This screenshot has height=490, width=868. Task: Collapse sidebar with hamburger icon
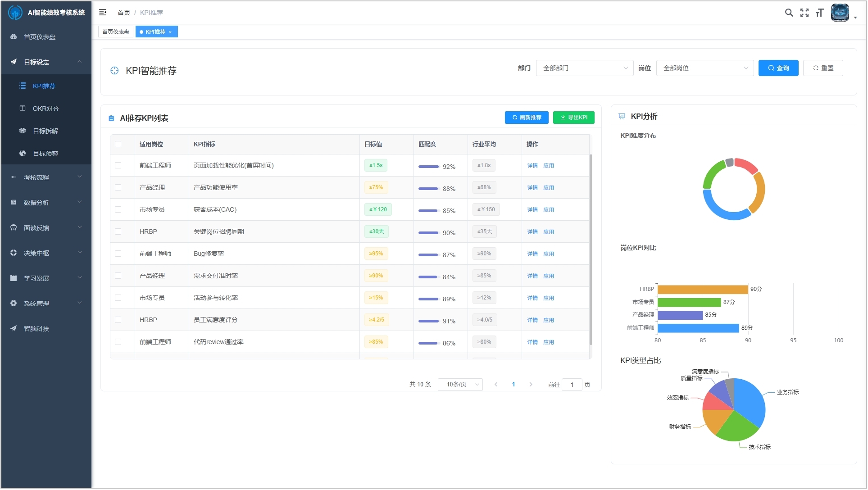[103, 12]
